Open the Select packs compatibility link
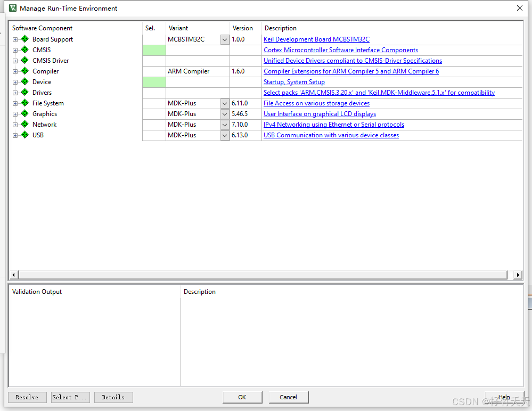 pos(379,93)
